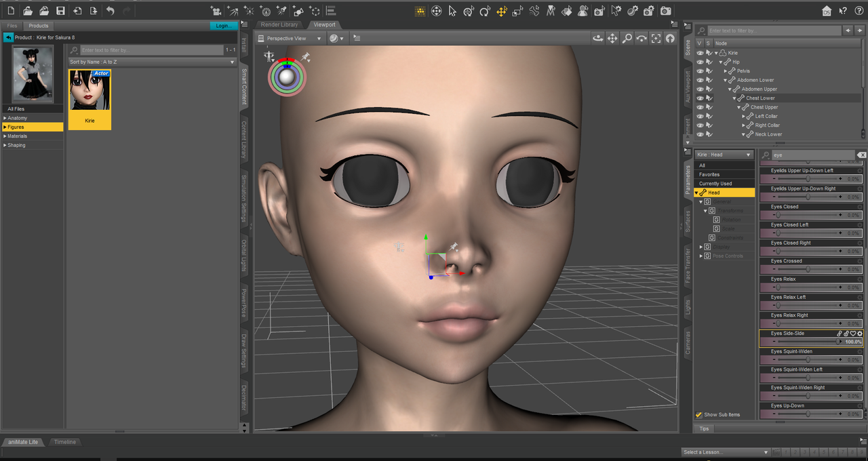
Task: Pick the Scale tool in toolbar
Action: tap(518, 11)
